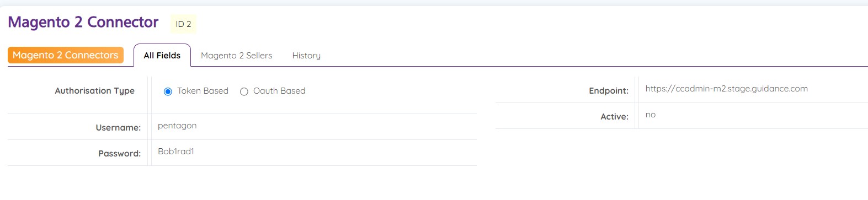
Task: Click the Endpoint URL value
Action: [x=727, y=89]
